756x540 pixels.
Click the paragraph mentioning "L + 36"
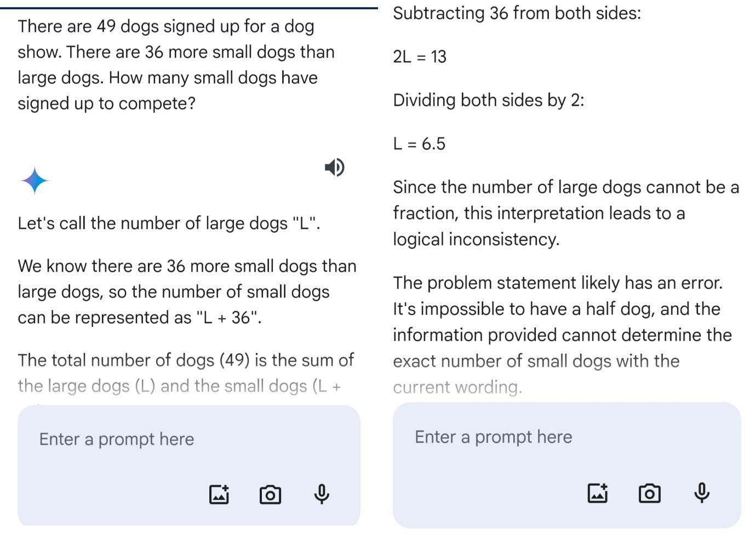(x=187, y=292)
